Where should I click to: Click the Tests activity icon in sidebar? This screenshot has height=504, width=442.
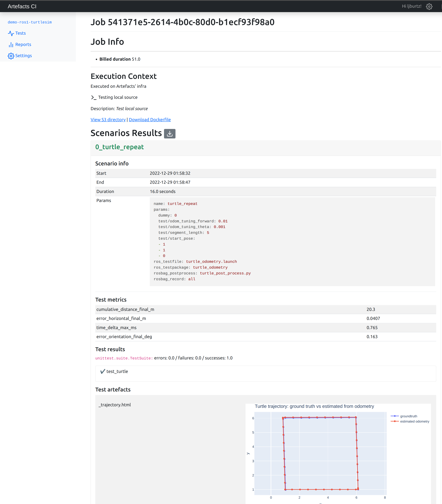(11, 33)
